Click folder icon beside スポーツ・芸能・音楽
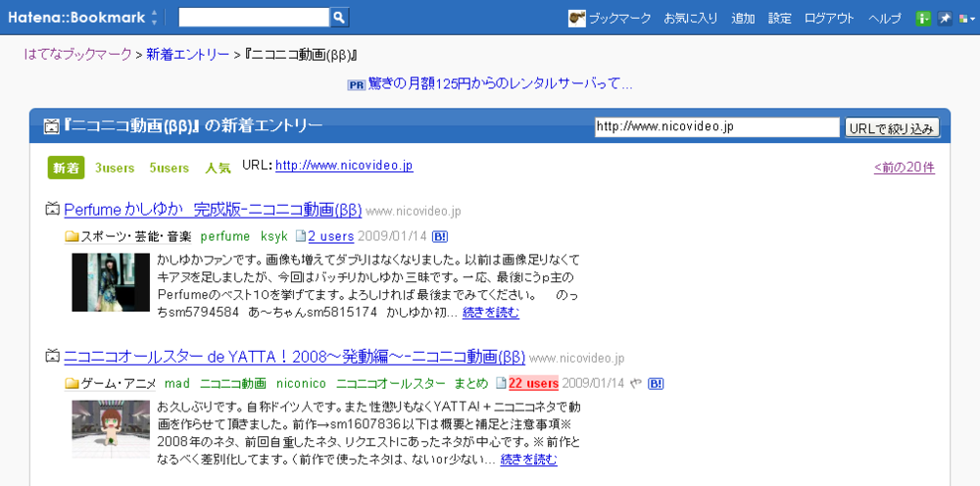 point(72,237)
